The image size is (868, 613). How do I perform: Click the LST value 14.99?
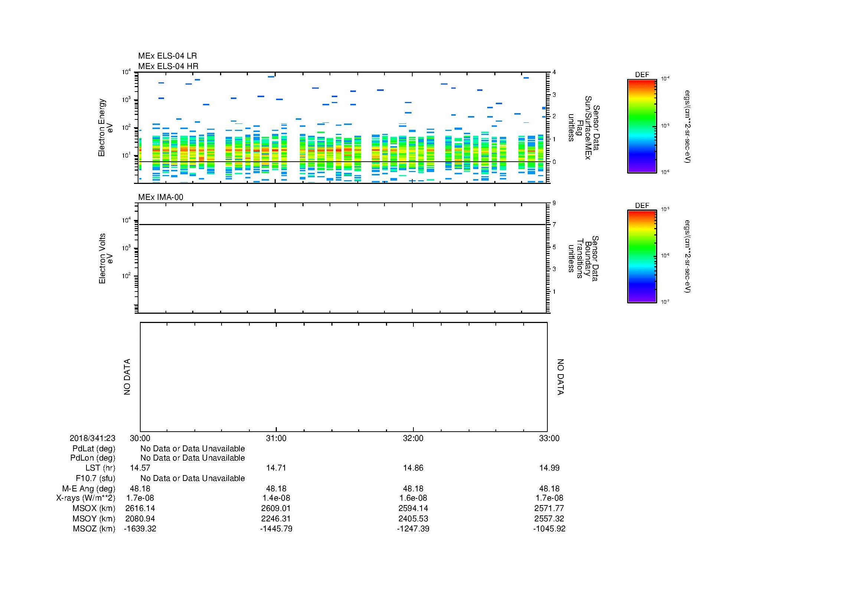click(x=549, y=468)
